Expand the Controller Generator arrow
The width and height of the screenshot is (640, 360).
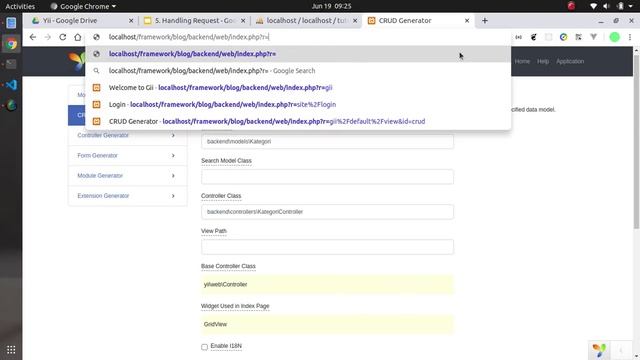pyautogui.click(x=173, y=135)
